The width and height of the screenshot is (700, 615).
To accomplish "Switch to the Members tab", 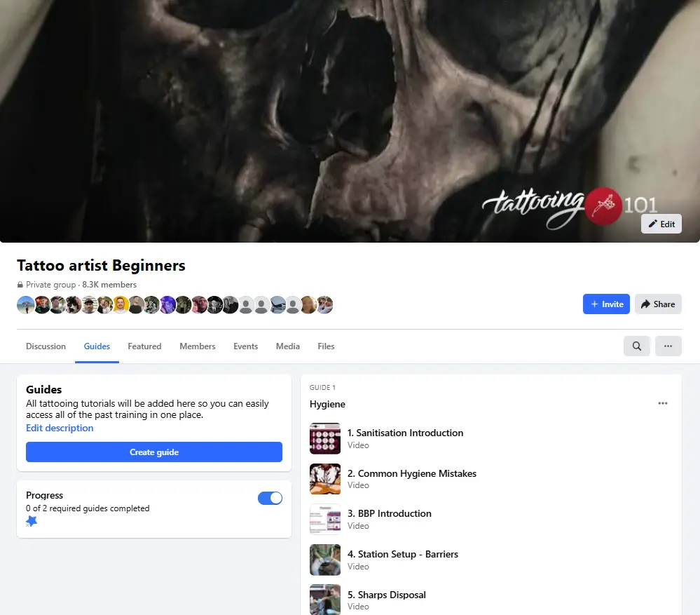I will tap(197, 346).
